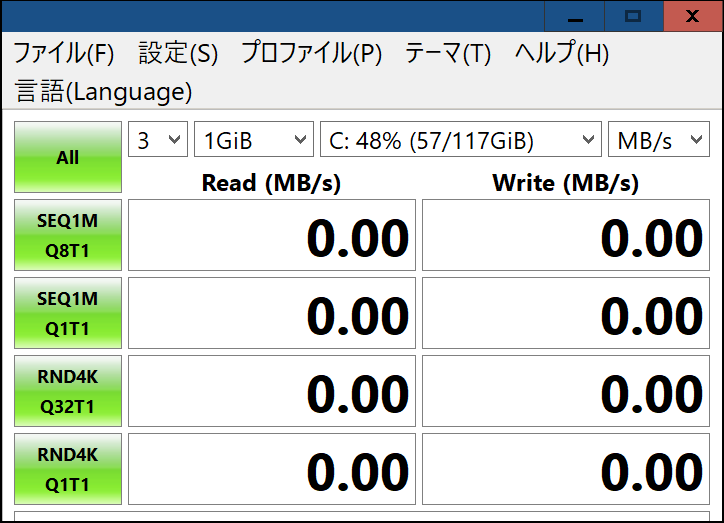Open the テーマ(T) menu
This screenshot has width=724, height=523.
click(448, 53)
